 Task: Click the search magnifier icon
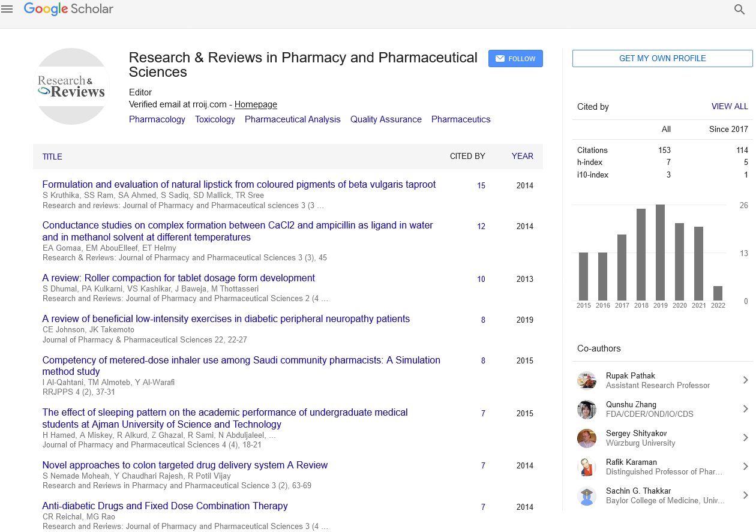tap(739, 9)
